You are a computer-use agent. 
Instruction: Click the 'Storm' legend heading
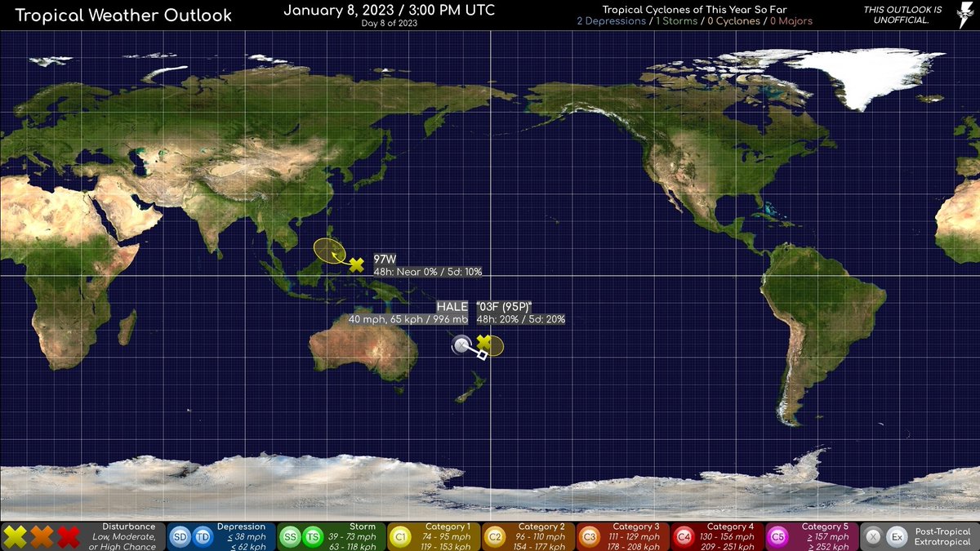[x=363, y=527]
